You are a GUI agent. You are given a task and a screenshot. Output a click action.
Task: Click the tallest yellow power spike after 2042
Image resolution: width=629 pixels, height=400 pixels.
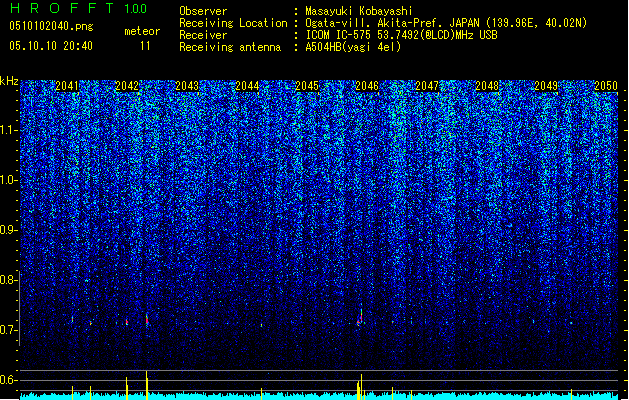point(147,385)
